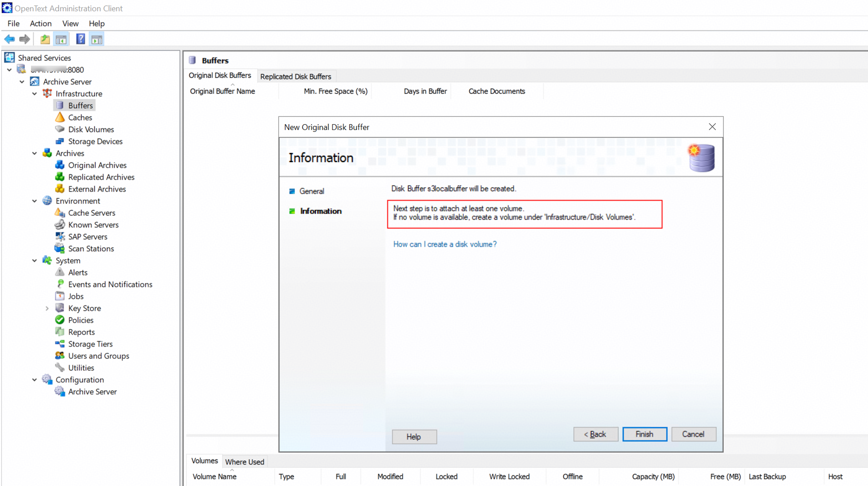Open the Reports icon
The image size is (868, 486).
tap(60, 332)
